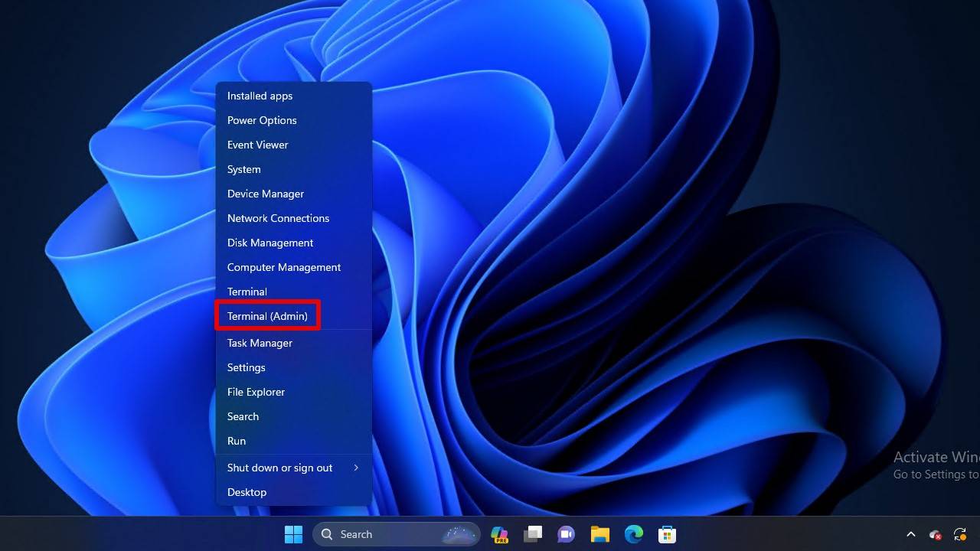Open Task View on the taskbar
980x551 pixels.
coord(533,534)
